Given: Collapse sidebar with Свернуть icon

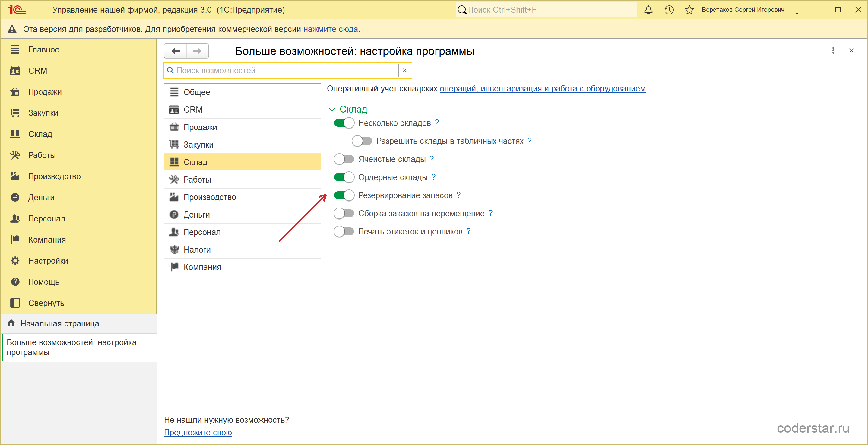Looking at the screenshot, I should tap(15, 303).
